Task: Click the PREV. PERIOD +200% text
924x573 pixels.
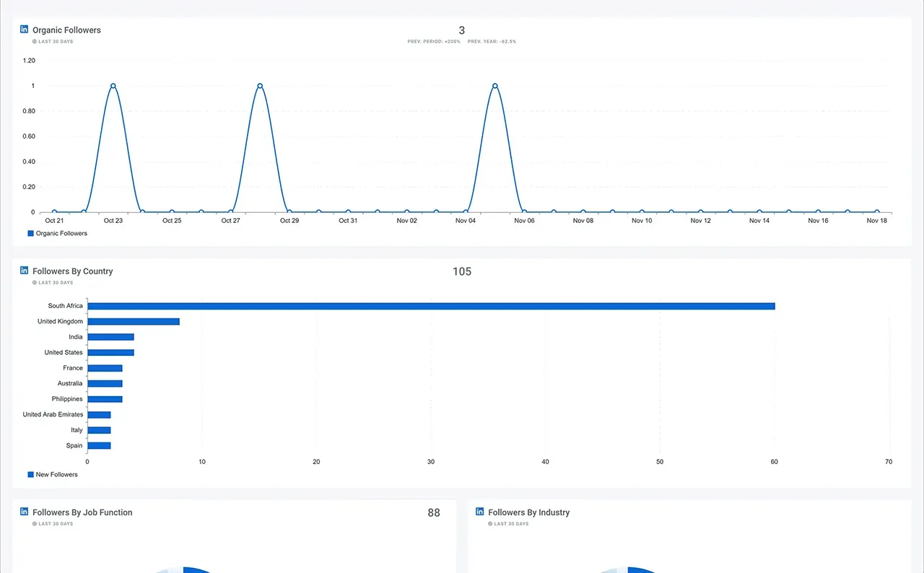Action: click(434, 42)
